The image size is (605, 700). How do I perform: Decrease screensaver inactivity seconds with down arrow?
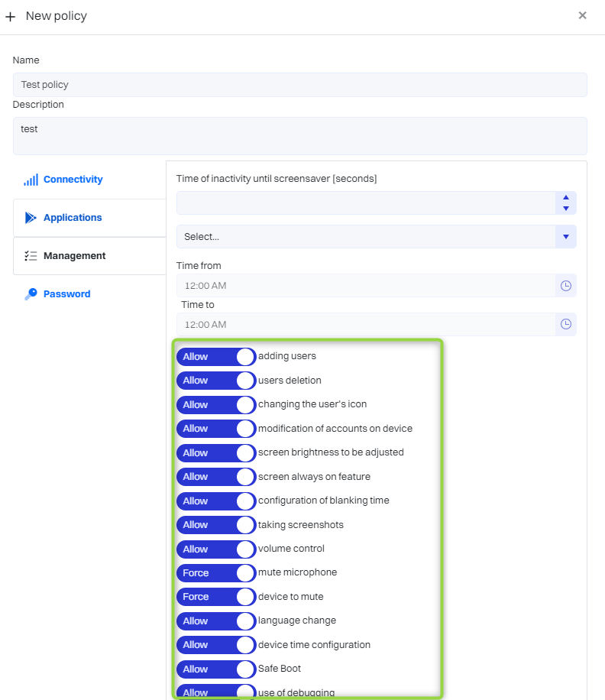[565, 208]
